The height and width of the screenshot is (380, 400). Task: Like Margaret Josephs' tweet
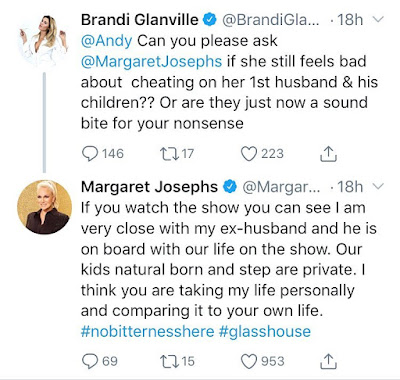(x=249, y=361)
